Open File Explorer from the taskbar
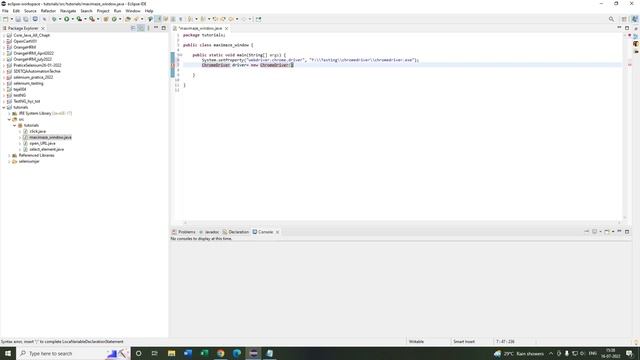This screenshot has width=640, height=360. click(x=171, y=353)
